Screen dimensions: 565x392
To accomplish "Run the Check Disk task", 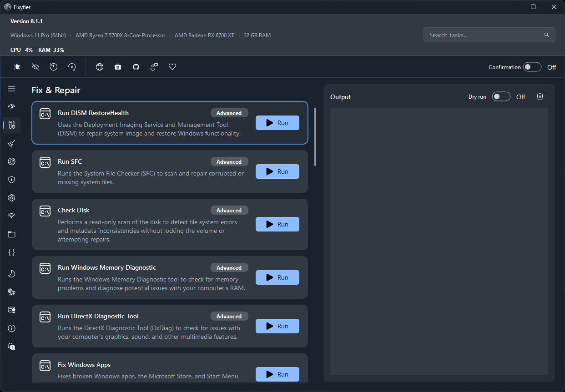I will click(277, 224).
